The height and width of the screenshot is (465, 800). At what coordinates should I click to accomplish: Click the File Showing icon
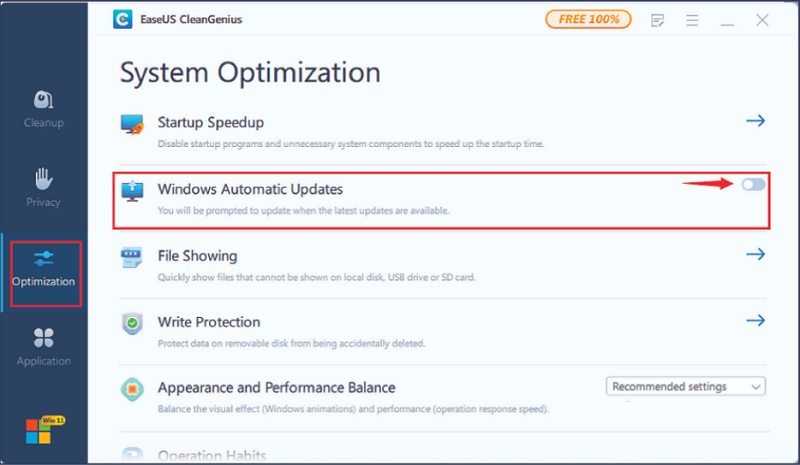point(132,257)
